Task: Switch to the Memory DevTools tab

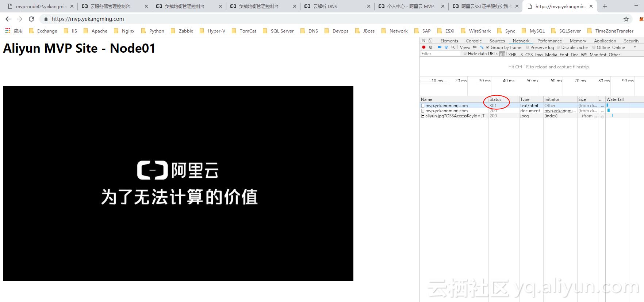Action: 578,41
